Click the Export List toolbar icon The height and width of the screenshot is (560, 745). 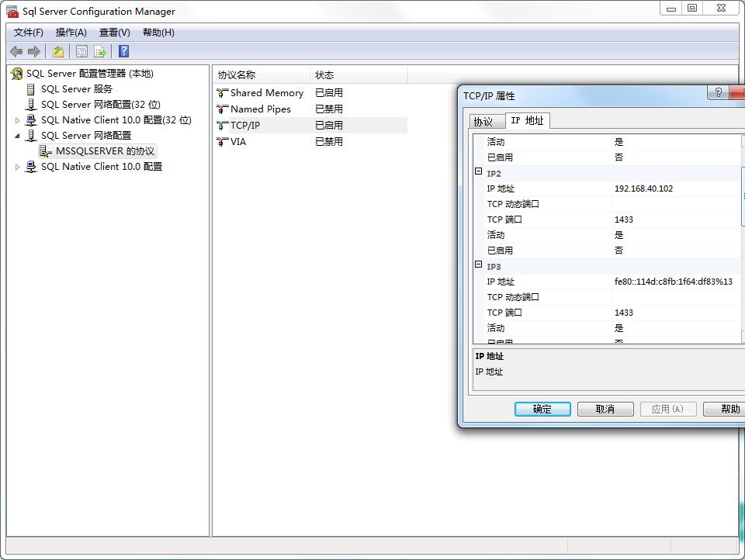pyautogui.click(x=100, y=51)
